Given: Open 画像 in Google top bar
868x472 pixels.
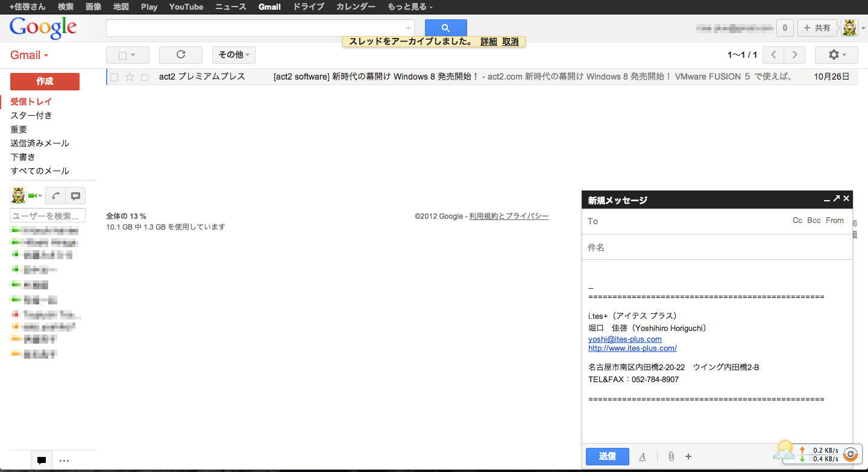Looking at the screenshot, I should pyautogui.click(x=93, y=7).
